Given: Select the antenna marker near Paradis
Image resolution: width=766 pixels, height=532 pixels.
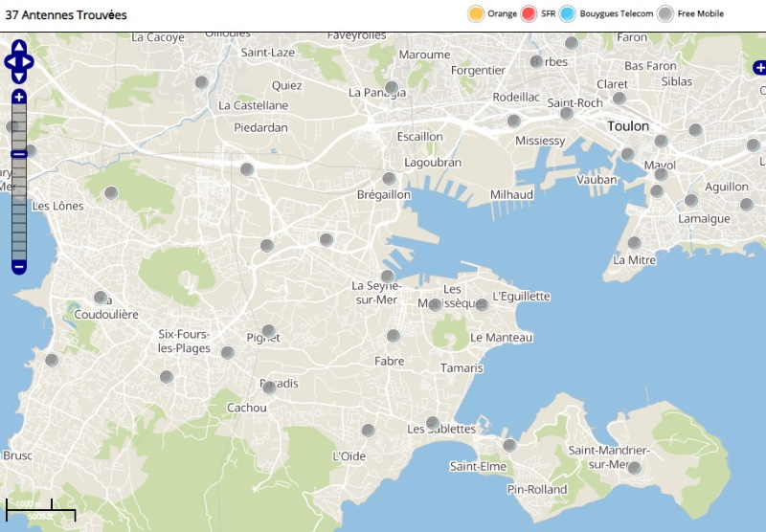Looking at the screenshot, I should pyautogui.click(x=269, y=388).
